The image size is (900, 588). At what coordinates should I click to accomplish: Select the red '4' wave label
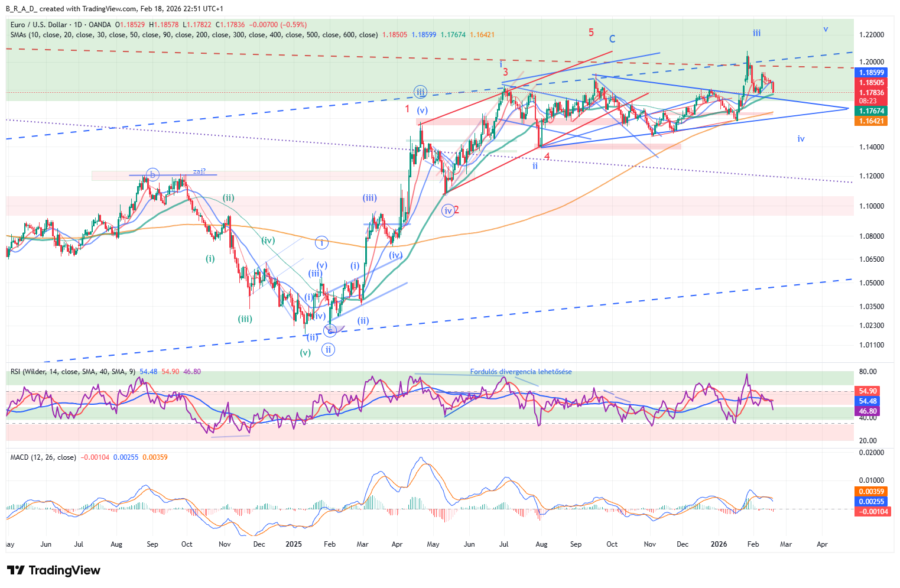point(547,157)
